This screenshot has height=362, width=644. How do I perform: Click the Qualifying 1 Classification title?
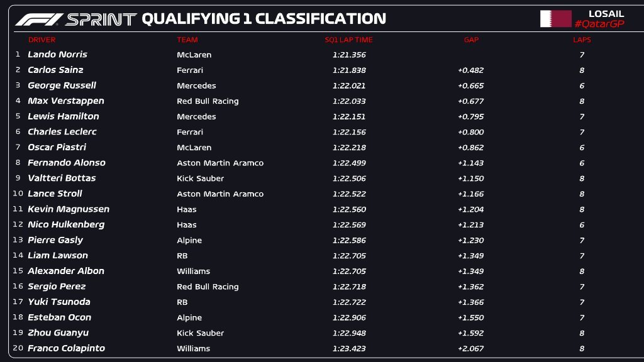click(x=264, y=19)
